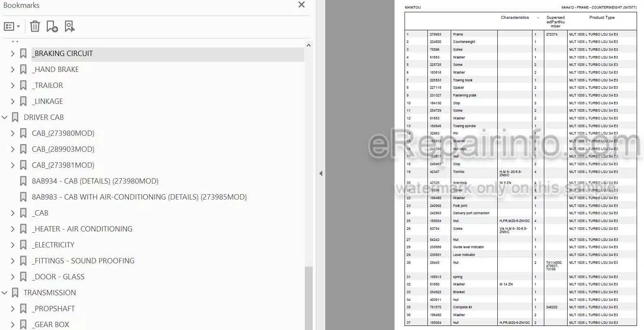The image size is (644, 330).
Task: Go to the DRIVER CAB bookmark
Action: point(44,117)
